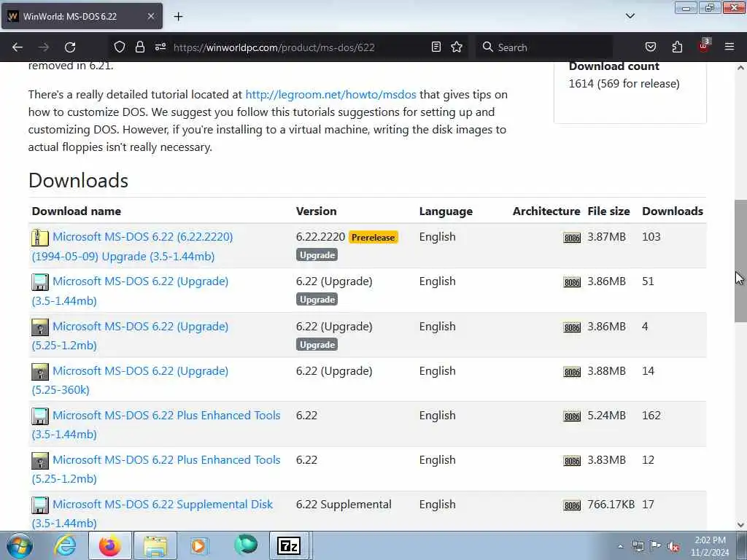Show hidden system tray icons

[620, 547]
